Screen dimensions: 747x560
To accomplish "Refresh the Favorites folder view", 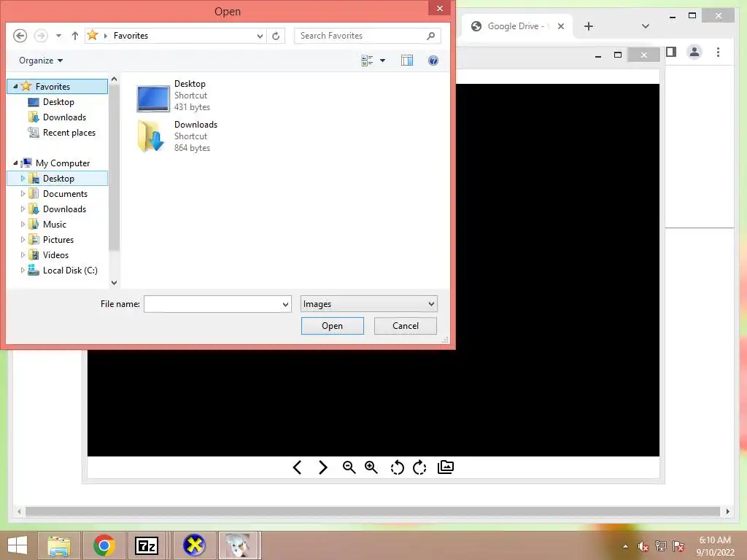I will pos(276,36).
